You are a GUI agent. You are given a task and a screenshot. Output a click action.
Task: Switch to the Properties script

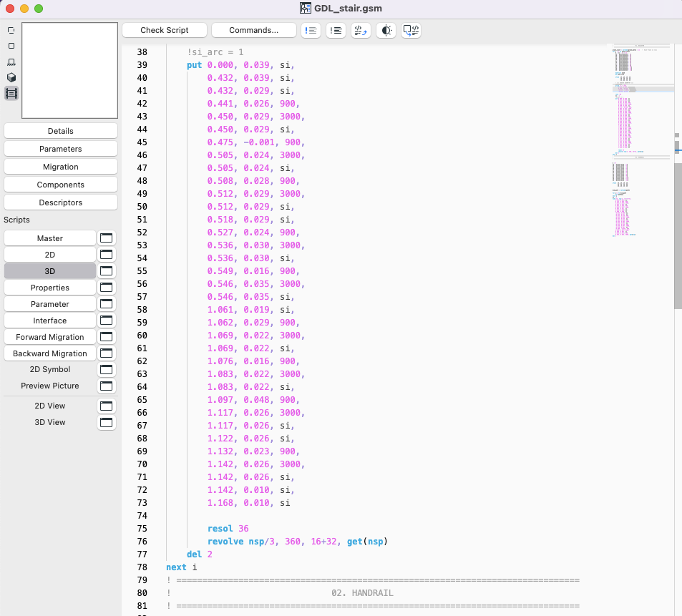50,288
